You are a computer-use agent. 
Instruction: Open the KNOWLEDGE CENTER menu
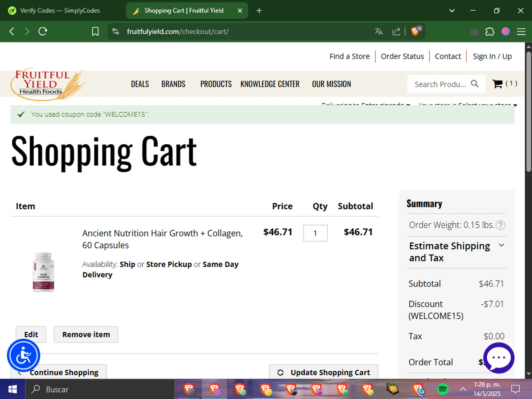pyautogui.click(x=270, y=84)
